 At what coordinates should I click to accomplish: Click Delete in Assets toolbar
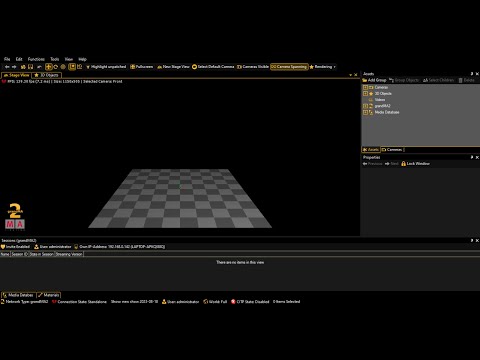466,80
